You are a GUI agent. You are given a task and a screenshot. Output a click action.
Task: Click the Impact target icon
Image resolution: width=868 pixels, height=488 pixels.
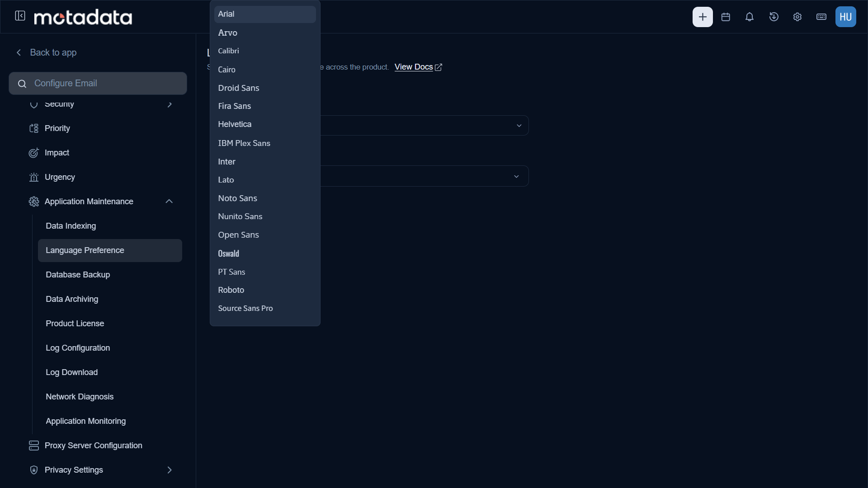point(34,153)
